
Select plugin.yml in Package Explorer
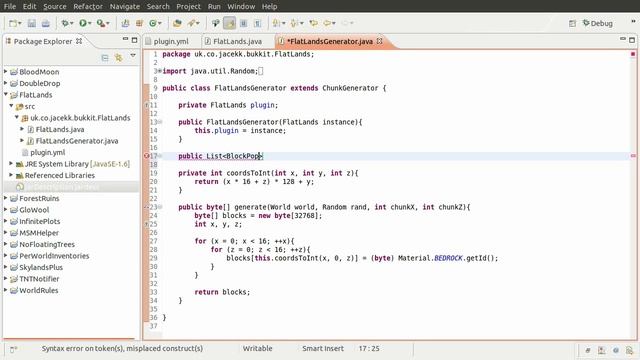click(x=47, y=152)
